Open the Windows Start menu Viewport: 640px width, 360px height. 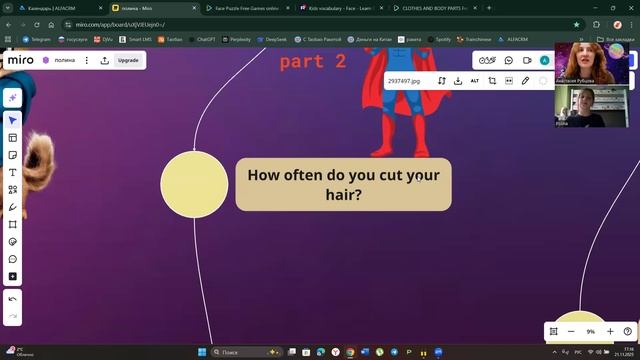click(202, 352)
